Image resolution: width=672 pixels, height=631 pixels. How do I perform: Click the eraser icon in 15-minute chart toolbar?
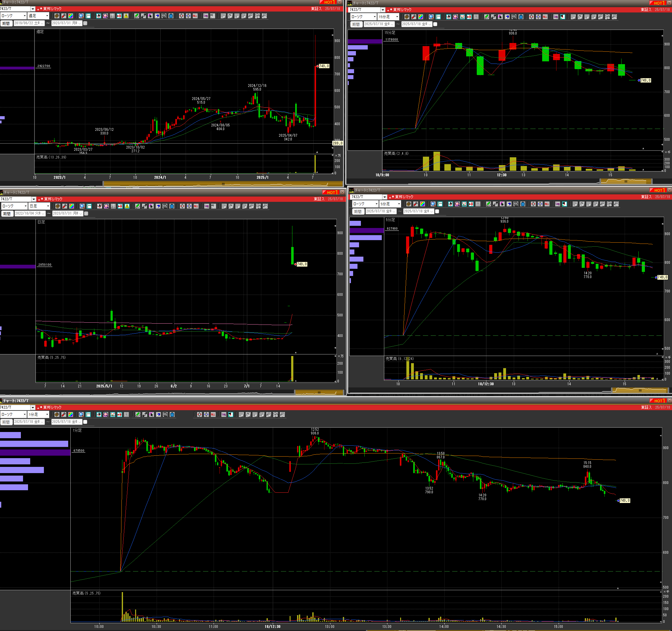507,17
